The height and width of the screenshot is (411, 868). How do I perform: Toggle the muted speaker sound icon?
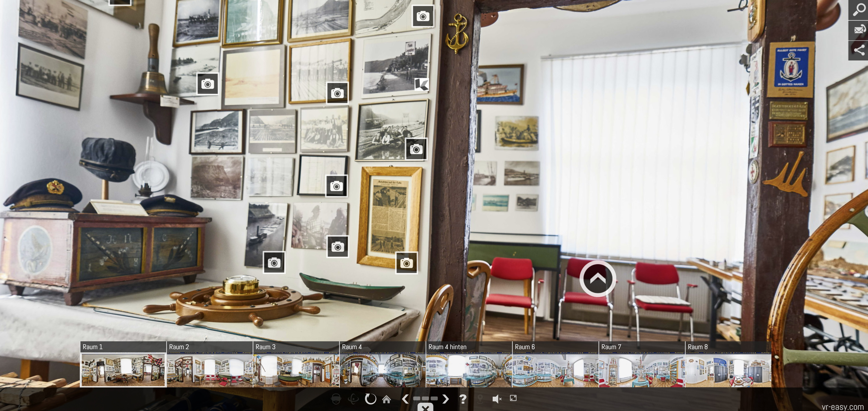coord(497,399)
